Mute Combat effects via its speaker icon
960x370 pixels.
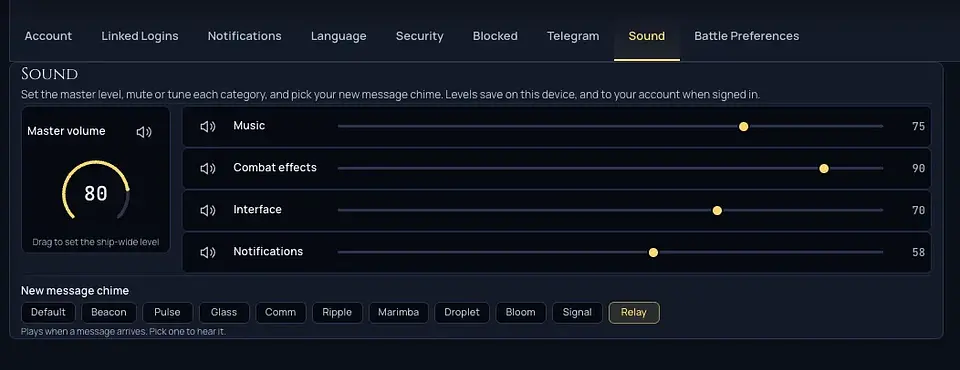pyautogui.click(x=208, y=168)
